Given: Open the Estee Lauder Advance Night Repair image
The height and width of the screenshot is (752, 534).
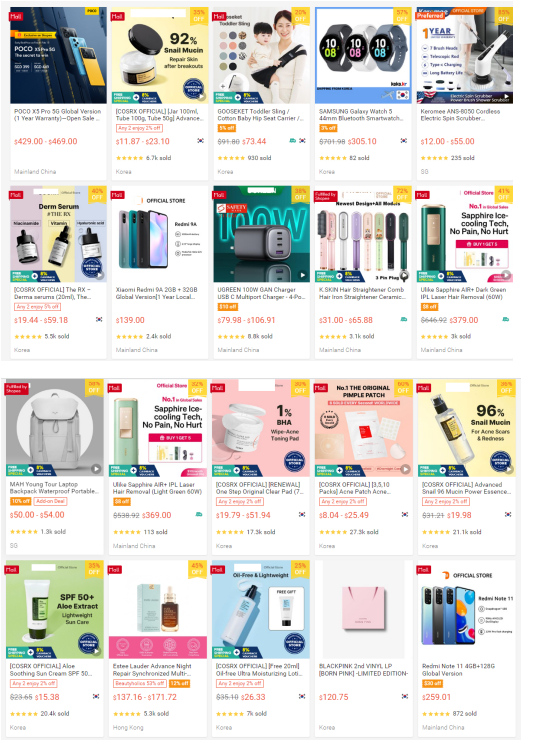Looking at the screenshot, I should pyautogui.click(x=158, y=609).
